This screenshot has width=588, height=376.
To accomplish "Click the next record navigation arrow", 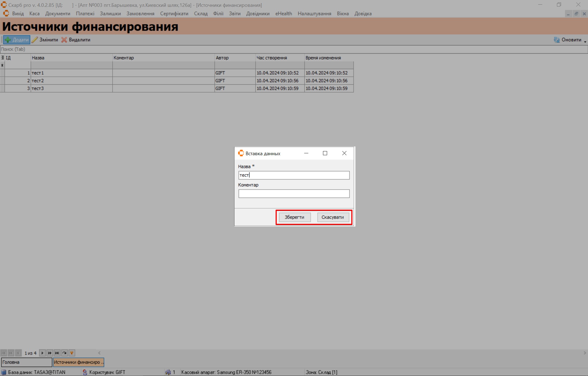I will coord(42,353).
